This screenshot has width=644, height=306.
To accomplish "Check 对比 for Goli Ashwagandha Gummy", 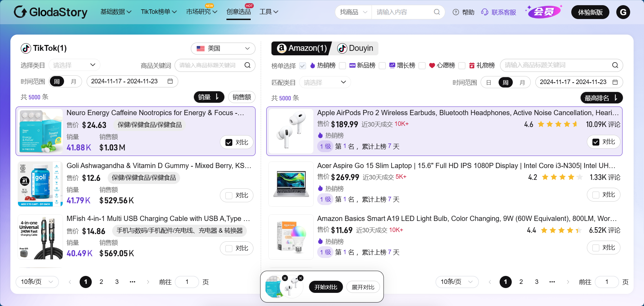I will pos(229,196).
